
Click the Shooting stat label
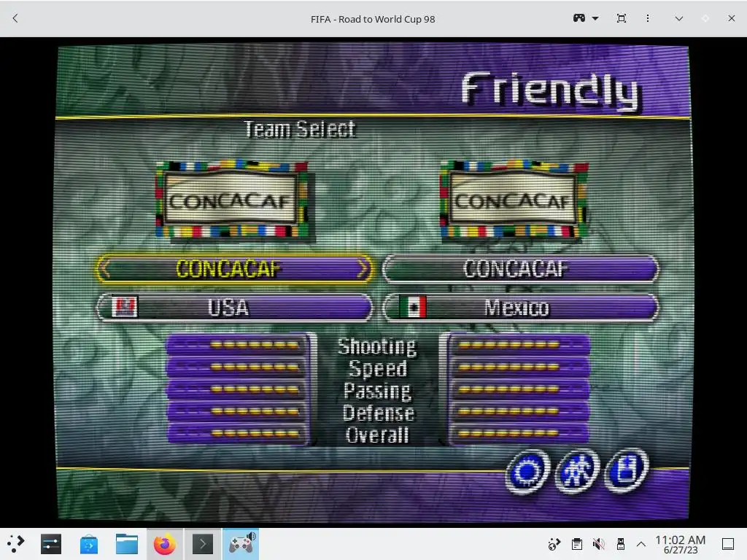coord(377,346)
